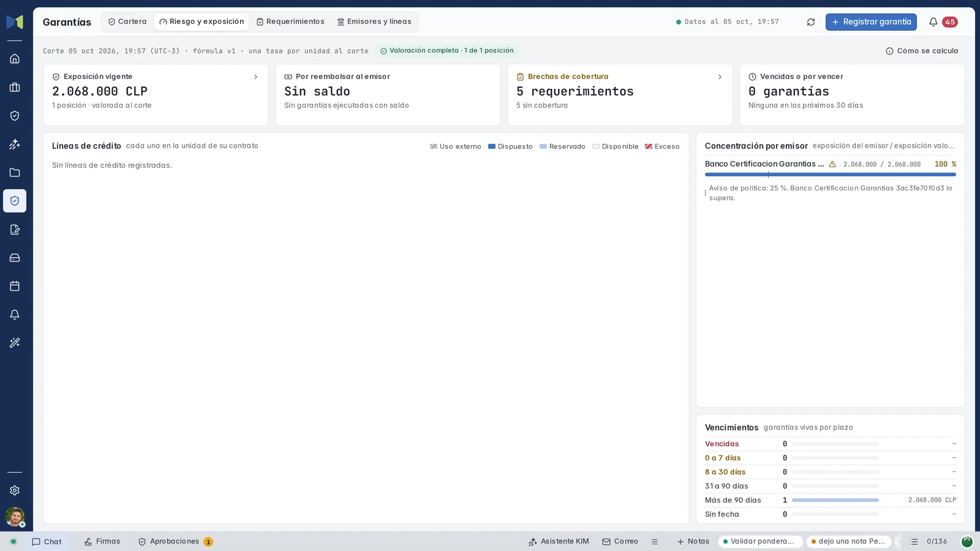The image size is (980, 551).
Task: Select the Riesgo y exposición tab
Action: [202, 21]
